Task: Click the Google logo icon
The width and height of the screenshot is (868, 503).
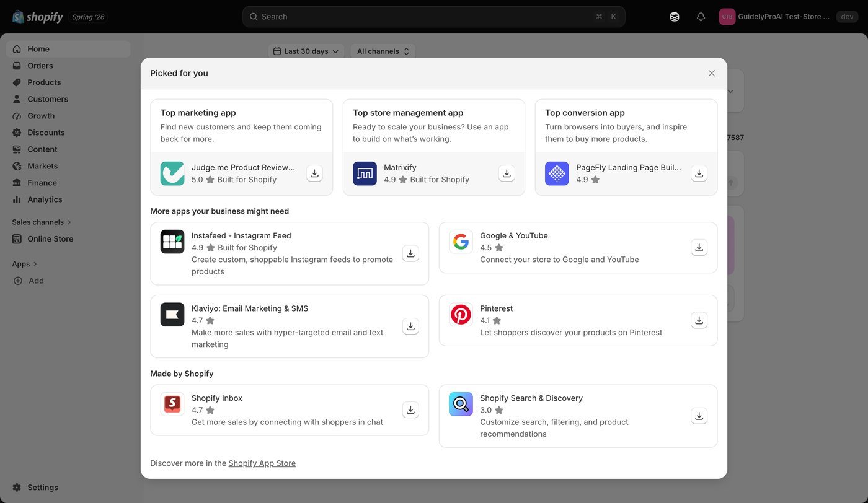Action: [x=461, y=242]
